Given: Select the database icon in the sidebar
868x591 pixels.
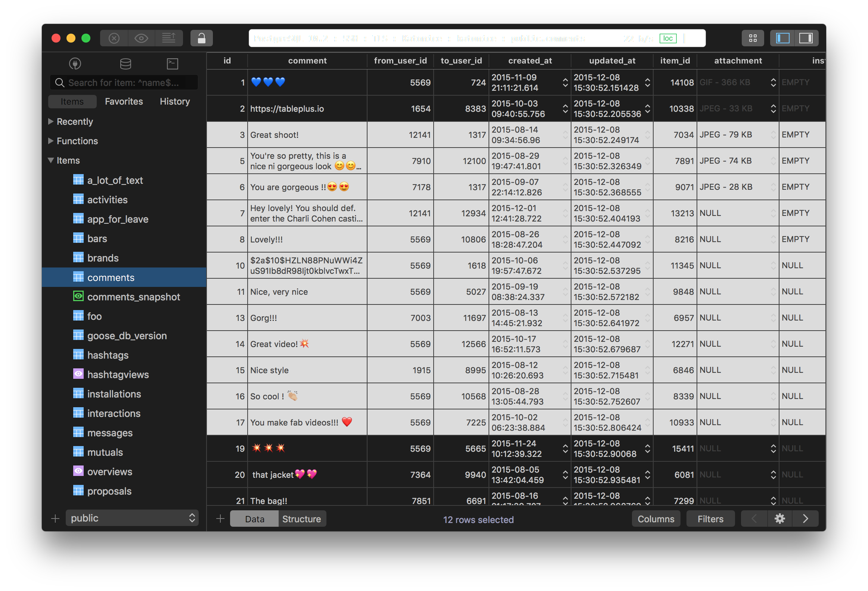Looking at the screenshot, I should click(125, 64).
